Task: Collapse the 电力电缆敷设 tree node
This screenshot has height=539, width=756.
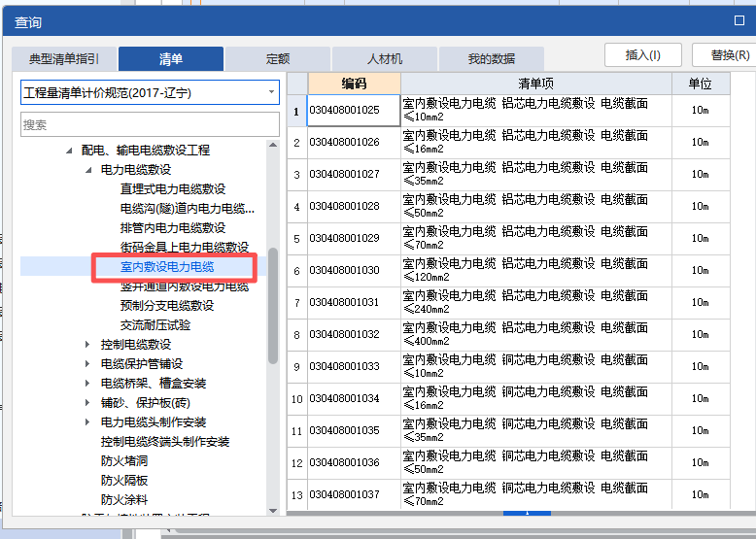Action: [88, 170]
